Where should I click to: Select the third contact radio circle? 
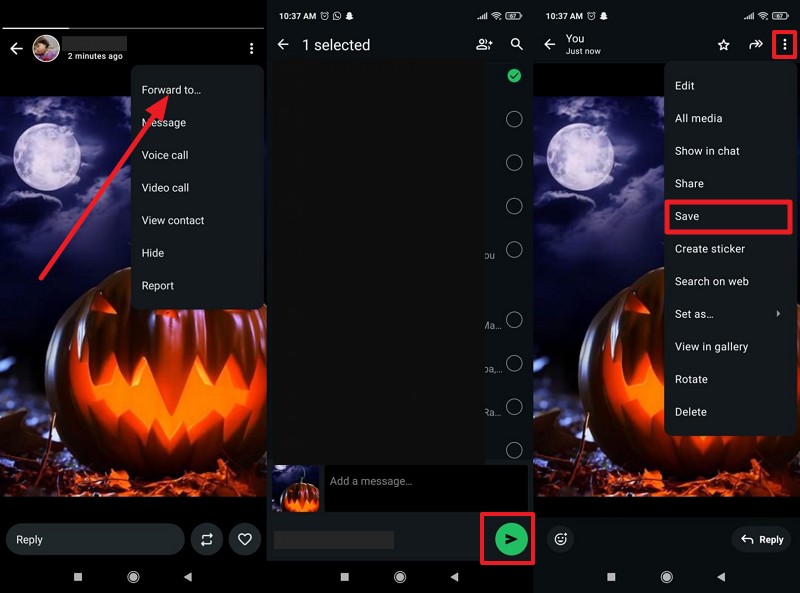tap(514, 163)
